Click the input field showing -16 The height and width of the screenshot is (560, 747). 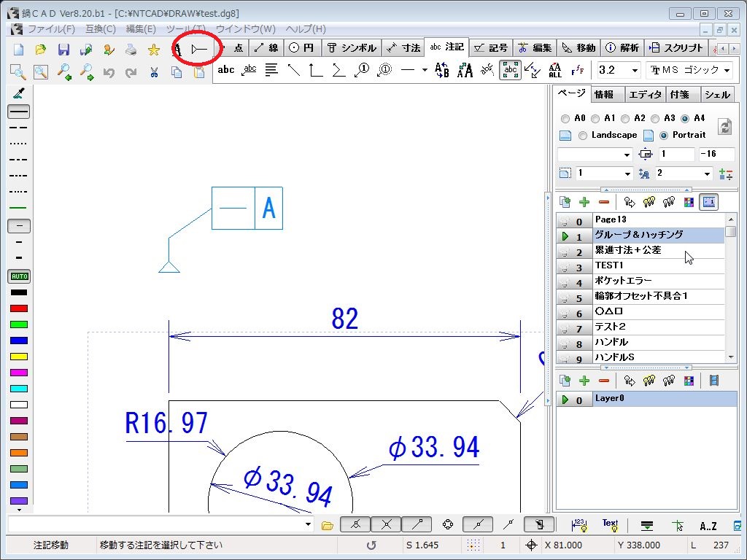(x=716, y=155)
